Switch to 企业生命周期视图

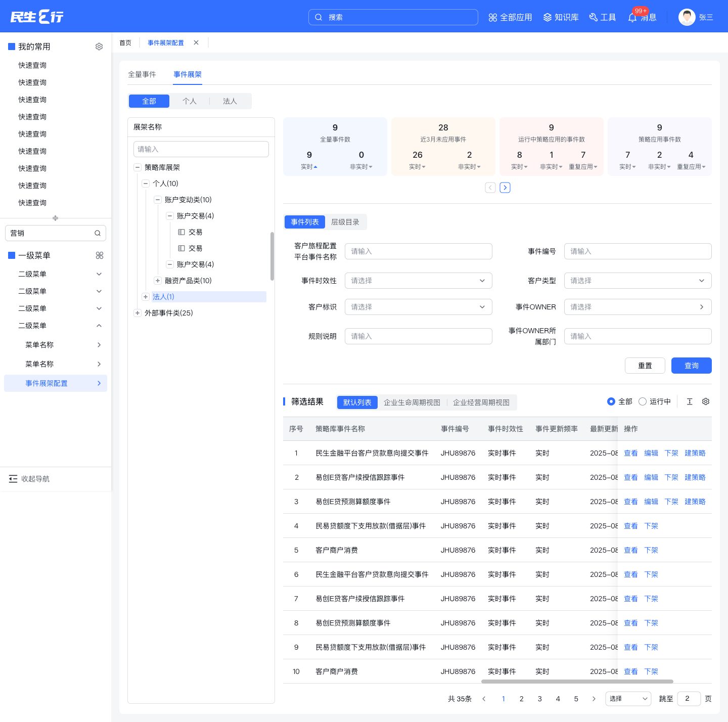point(412,402)
